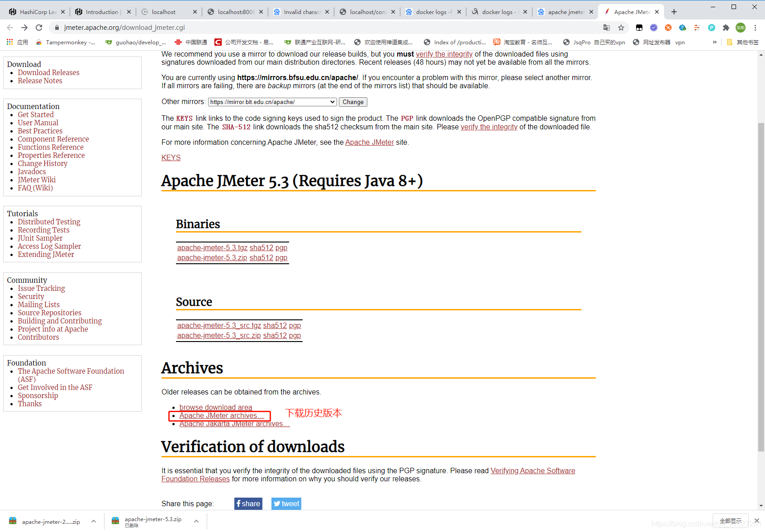Screen dimensions: 765x532
Task: Open the Apps shortcut in bookmarks bar
Action: point(17,42)
